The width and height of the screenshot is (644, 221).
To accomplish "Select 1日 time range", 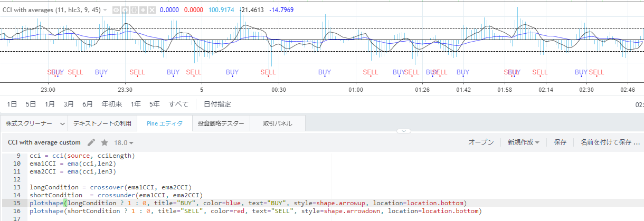I will coord(12,104).
